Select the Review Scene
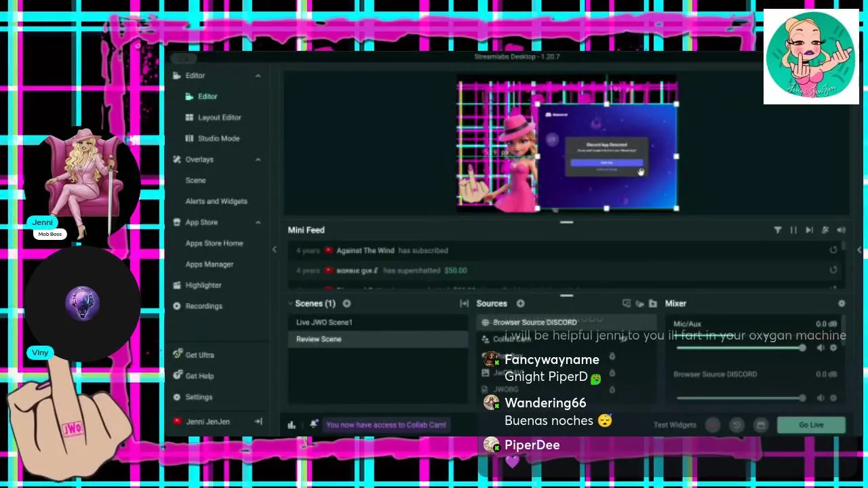Screen dimensions: 868x488 [378, 339]
